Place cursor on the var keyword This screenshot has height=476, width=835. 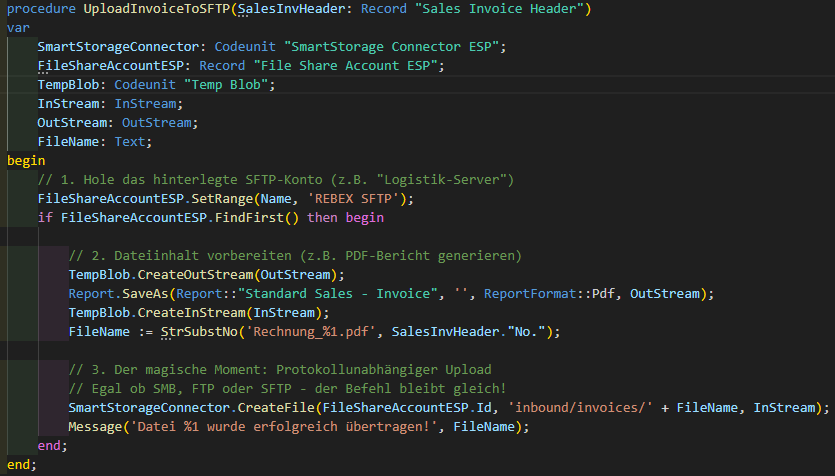click(x=19, y=28)
